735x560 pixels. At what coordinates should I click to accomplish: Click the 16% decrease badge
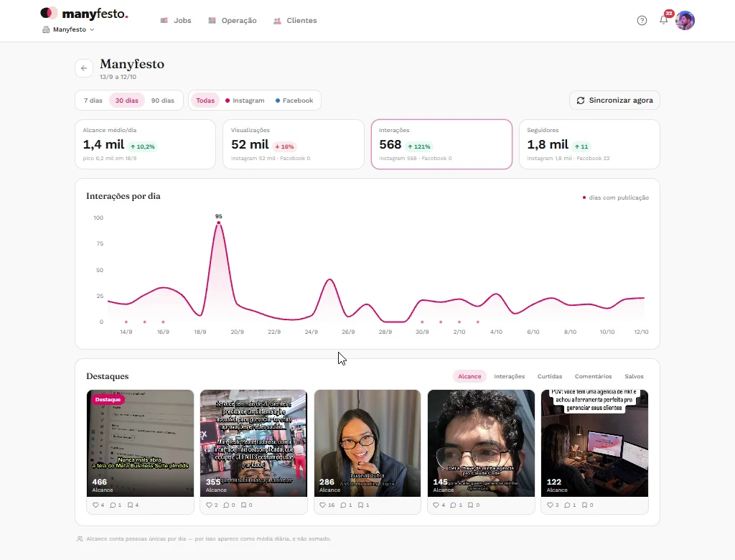tap(284, 146)
